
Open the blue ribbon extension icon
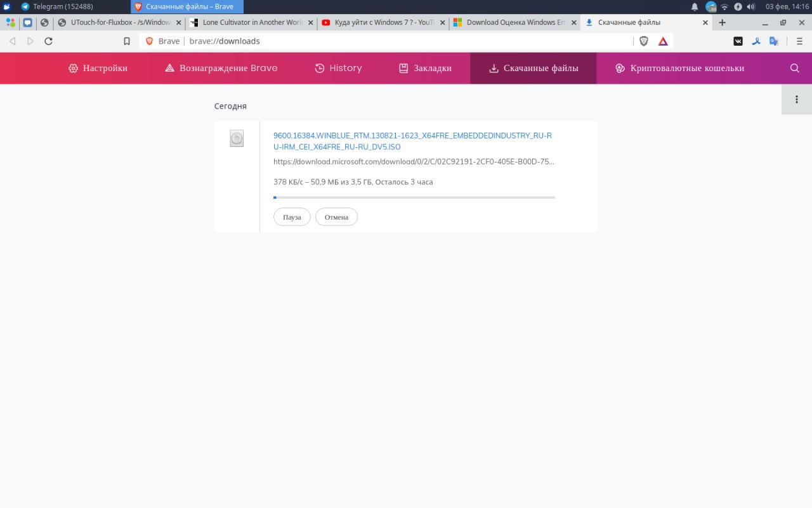756,41
